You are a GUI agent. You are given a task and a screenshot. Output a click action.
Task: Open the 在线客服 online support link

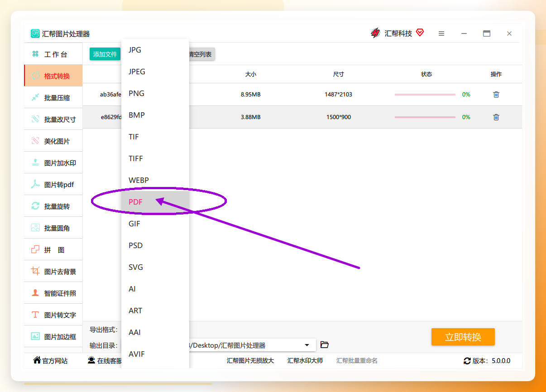click(x=105, y=361)
